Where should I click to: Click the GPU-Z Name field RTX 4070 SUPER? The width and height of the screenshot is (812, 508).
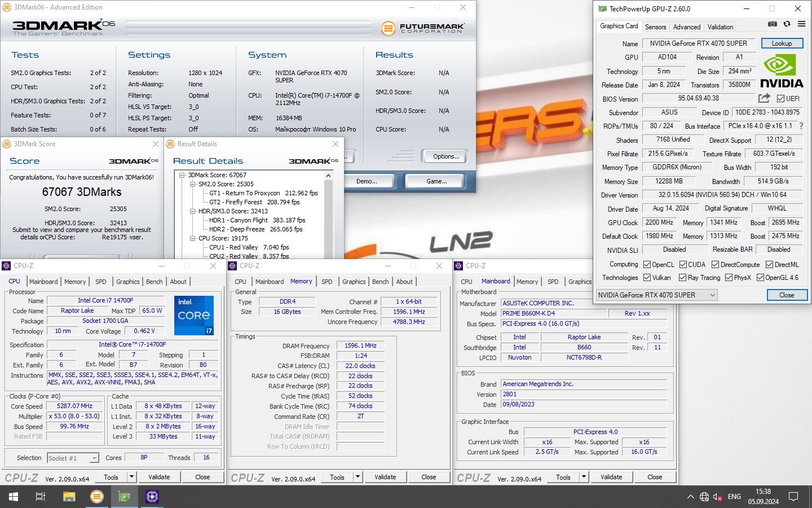tap(698, 43)
